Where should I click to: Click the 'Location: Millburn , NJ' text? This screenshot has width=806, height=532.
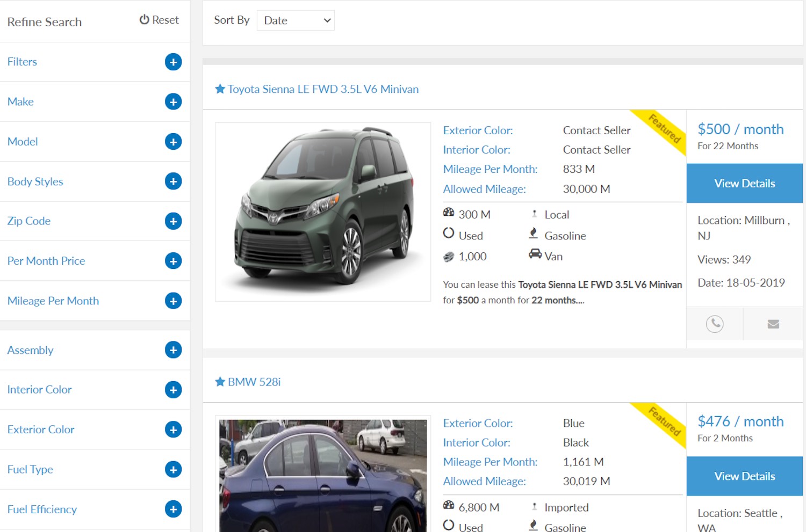[744, 228]
